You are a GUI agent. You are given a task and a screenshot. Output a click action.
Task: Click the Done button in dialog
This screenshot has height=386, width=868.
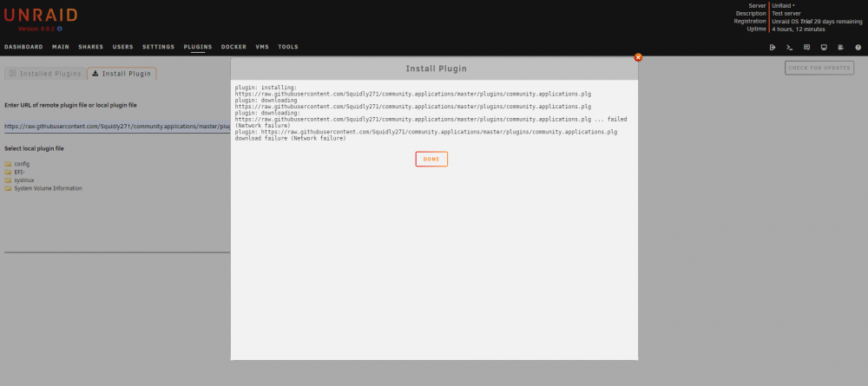(x=431, y=160)
